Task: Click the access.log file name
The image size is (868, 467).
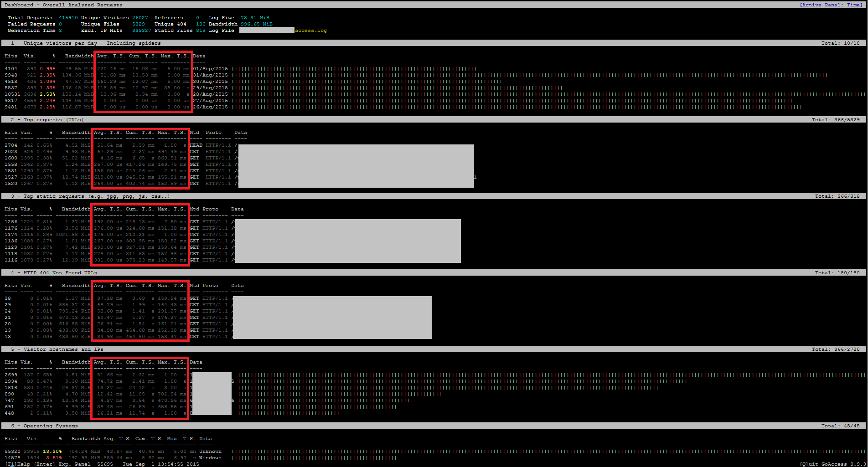Action: point(311,31)
